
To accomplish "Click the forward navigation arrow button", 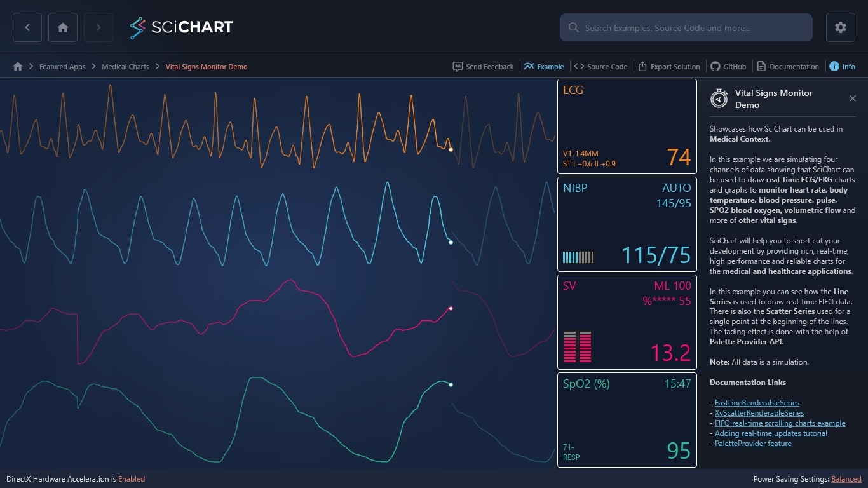I will 98,27.
